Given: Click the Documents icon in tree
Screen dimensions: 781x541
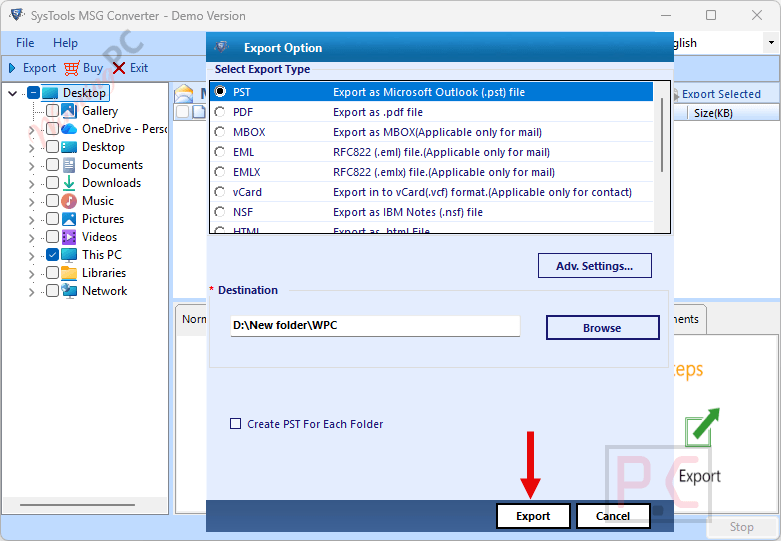Looking at the screenshot, I should pos(69,165).
